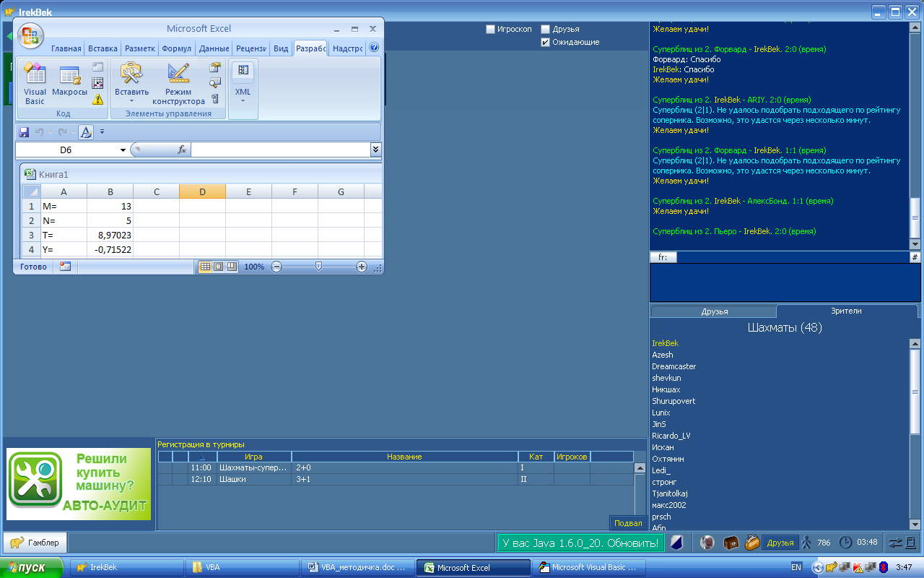Click the Redo arrow in quick access toolbar
Viewport: 924px width, 578px height.
click(x=62, y=132)
